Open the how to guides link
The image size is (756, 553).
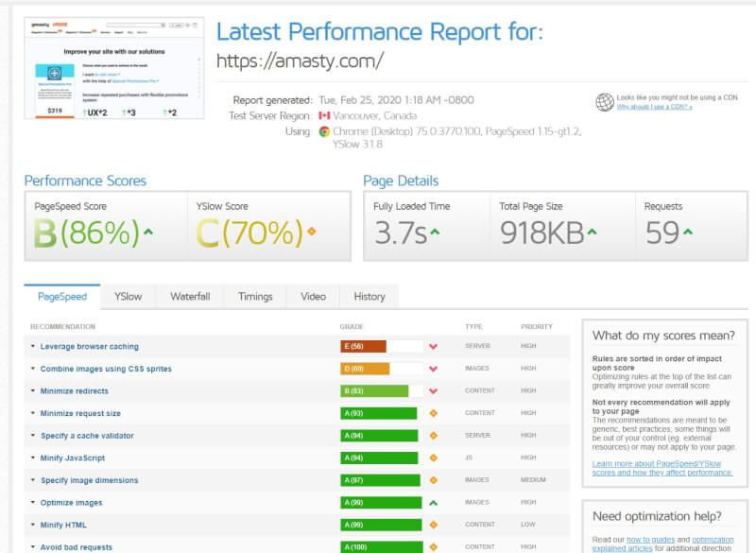coord(650,540)
